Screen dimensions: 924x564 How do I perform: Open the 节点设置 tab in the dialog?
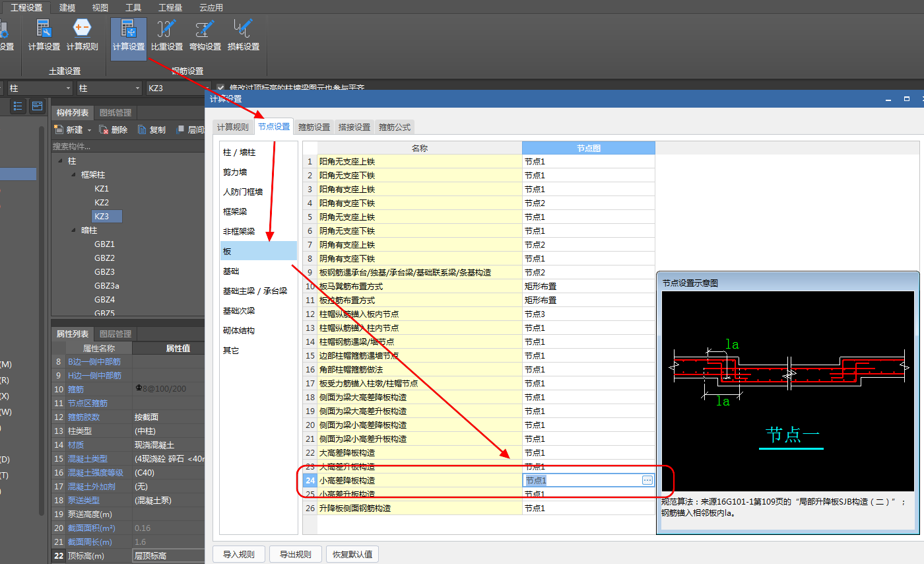274,127
